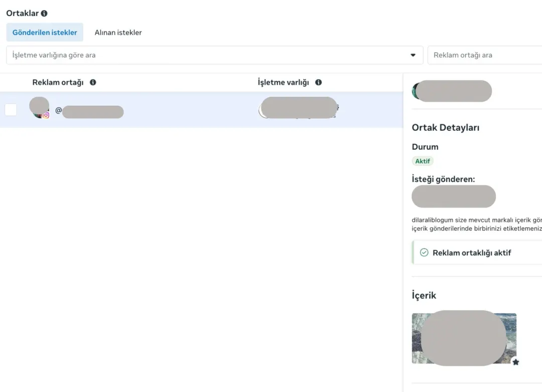The height and width of the screenshot is (392, 542).
Task: Switch to Alınan istekler tab
Action: (x=118, y=33)
